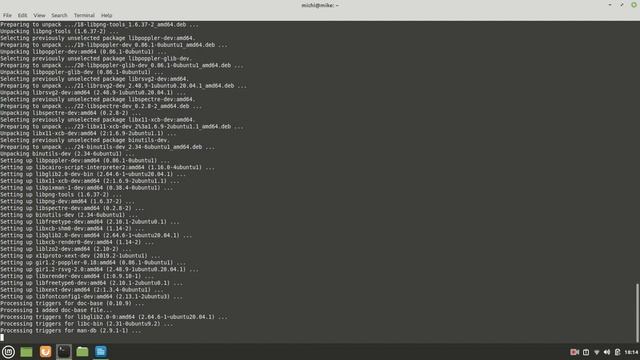
Task: Open the volume control tray icon
Action: pos(607,352)
